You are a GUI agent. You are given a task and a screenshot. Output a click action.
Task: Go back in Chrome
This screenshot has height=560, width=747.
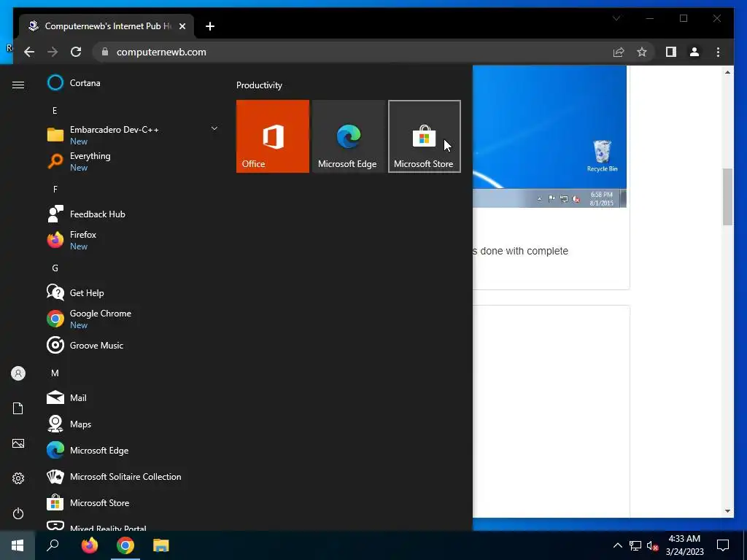click(29, 52)
